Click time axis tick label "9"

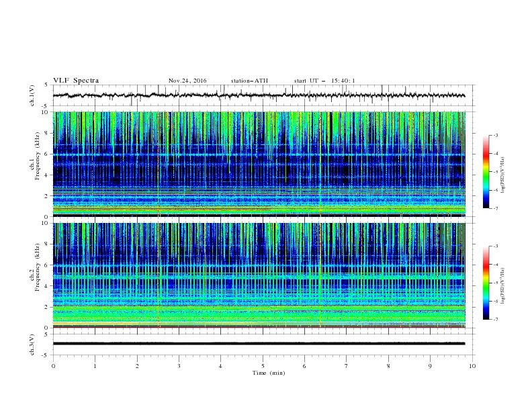point(430,366)
